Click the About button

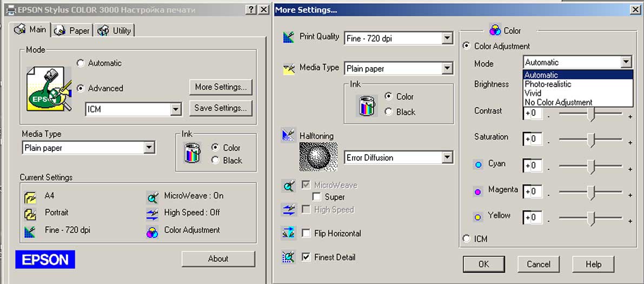pos(218,259)
